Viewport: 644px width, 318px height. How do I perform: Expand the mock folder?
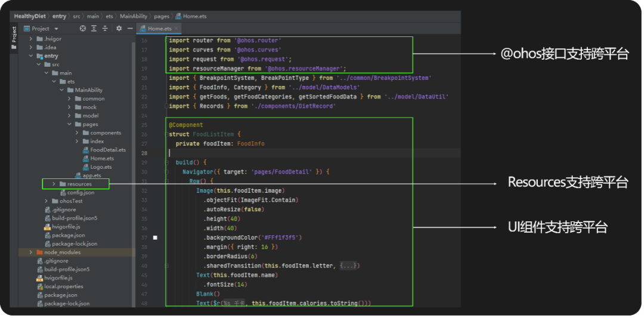coord(69,107)
